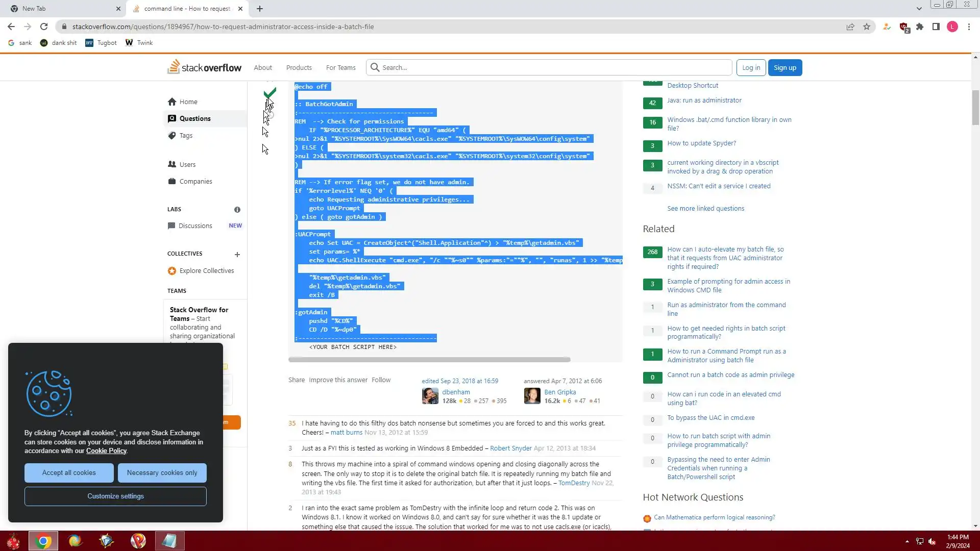Click the Labs info icon
Image resolution: width=980 pixels, height=551 pixels.
coord(237,210)
